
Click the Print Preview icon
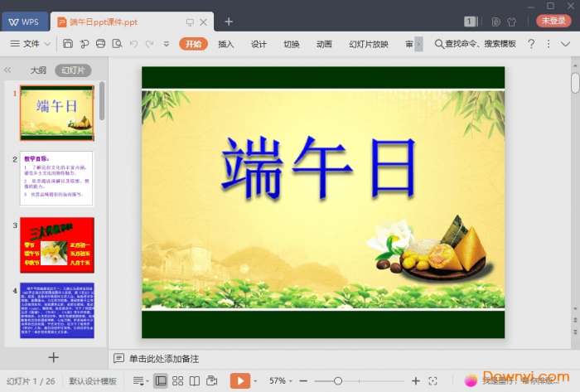pos(118,44)
